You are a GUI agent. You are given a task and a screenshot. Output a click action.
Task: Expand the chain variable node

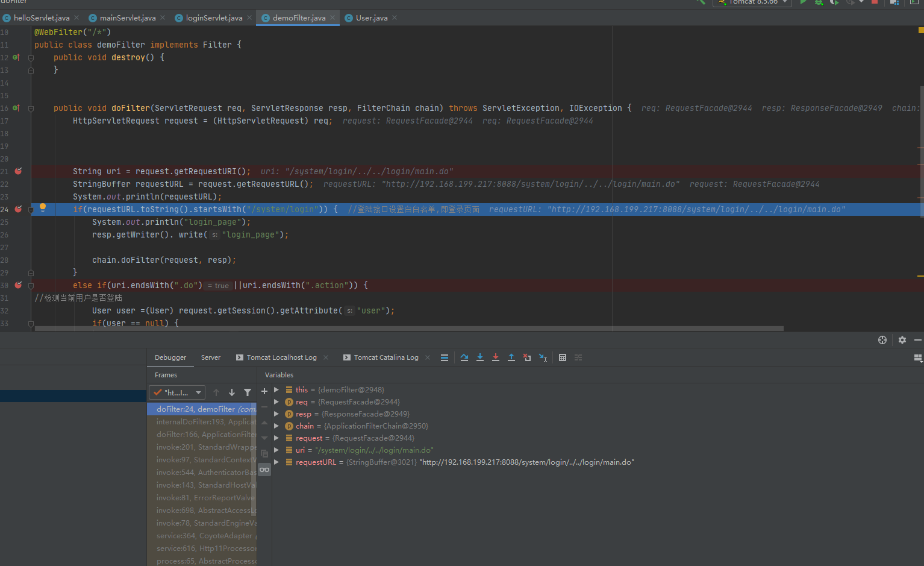276,426
